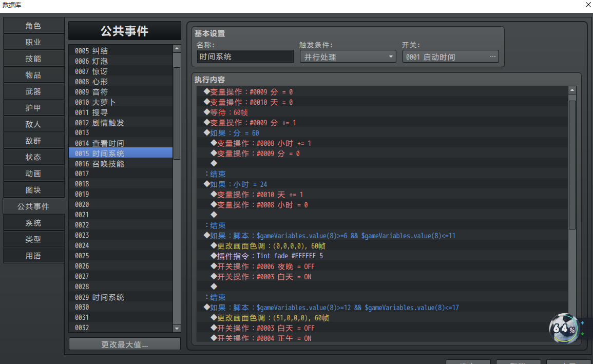Select common event 0006 灯泡

click(x=121, y=61)
